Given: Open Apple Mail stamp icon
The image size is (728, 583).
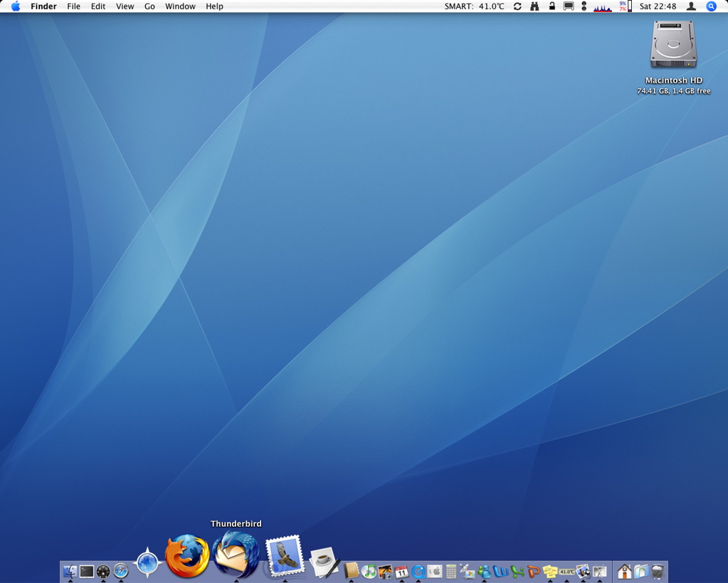Looking at the screenshot, I should [285, 556].
